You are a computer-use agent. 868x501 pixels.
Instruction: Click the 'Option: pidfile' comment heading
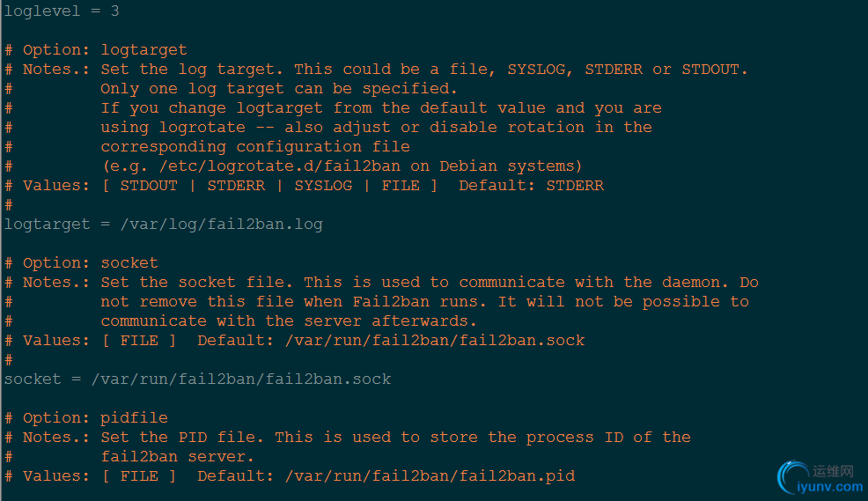[x=95, y=418]
